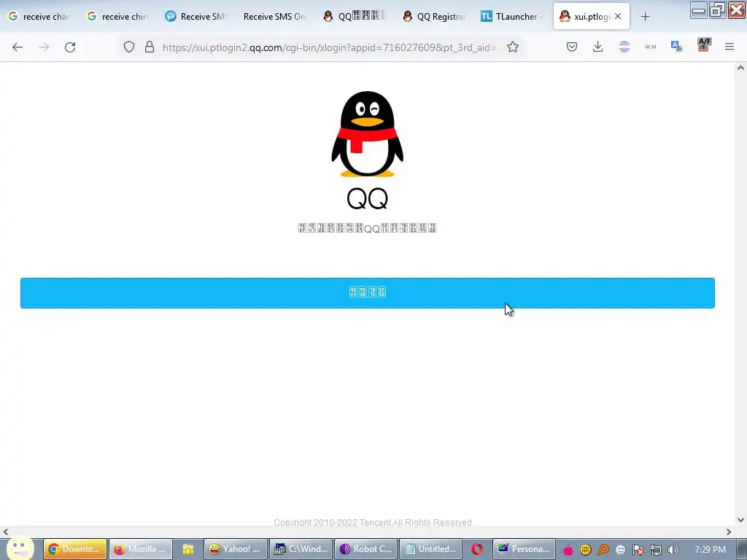Click the 7:29 PM clock
The width and height of the screenshot is (747, 560).
pos(710,550)
